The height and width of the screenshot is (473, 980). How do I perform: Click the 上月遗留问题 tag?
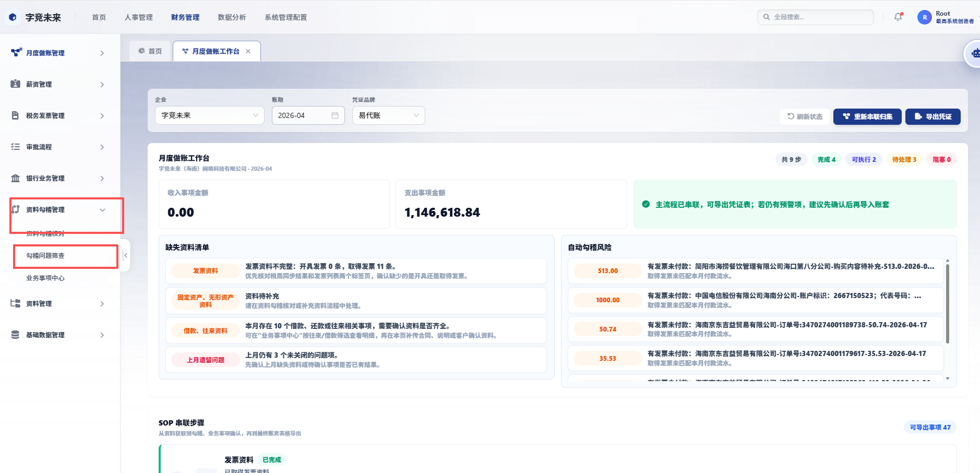point(206,360)
